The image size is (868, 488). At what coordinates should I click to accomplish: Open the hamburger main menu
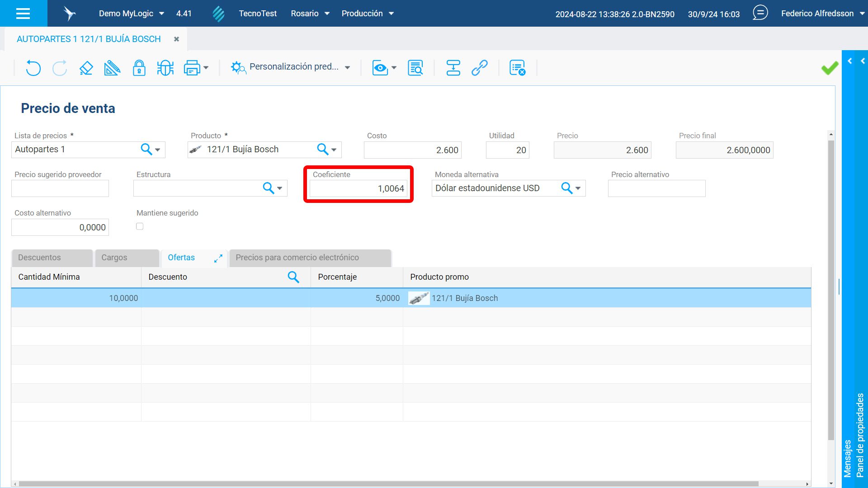(23, 14)
